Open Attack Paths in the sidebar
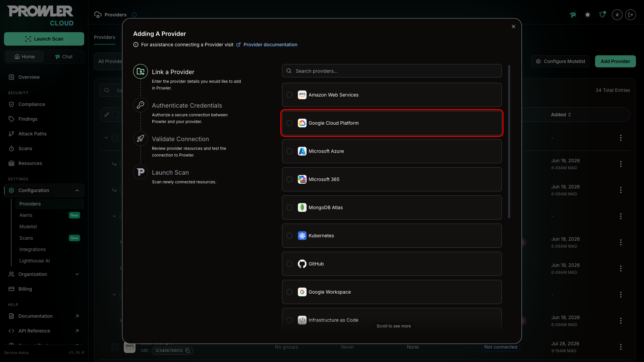644x362 pixels. pyautogui.click(x=44, y=134)
